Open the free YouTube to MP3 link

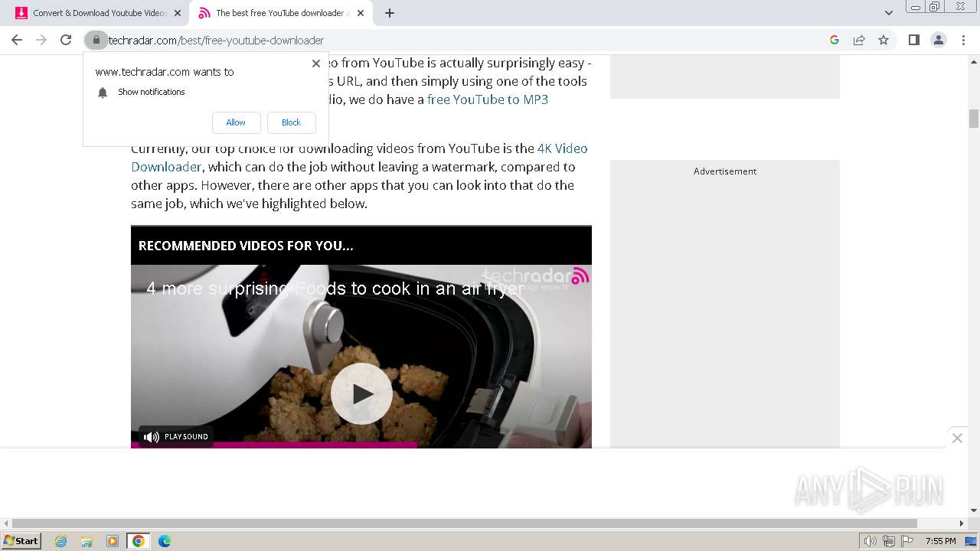[488, 99]
